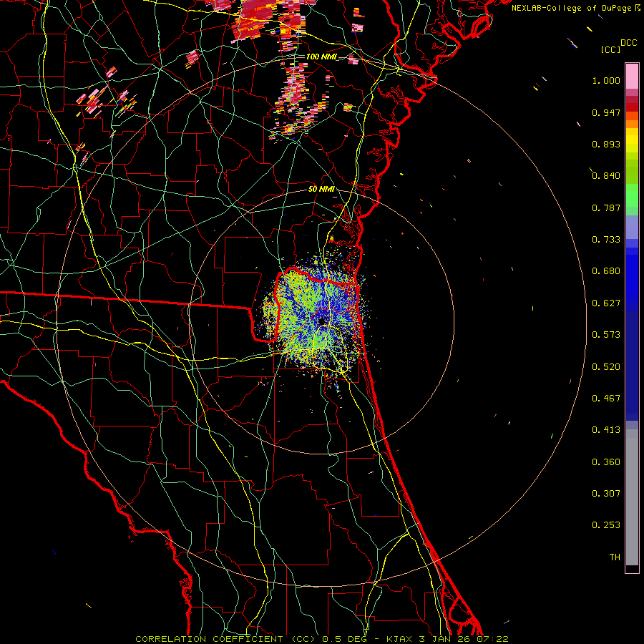Click the 0.680 scale value
Image resolution: width=644 pixels, height=644 pixels.
point(606,271)
